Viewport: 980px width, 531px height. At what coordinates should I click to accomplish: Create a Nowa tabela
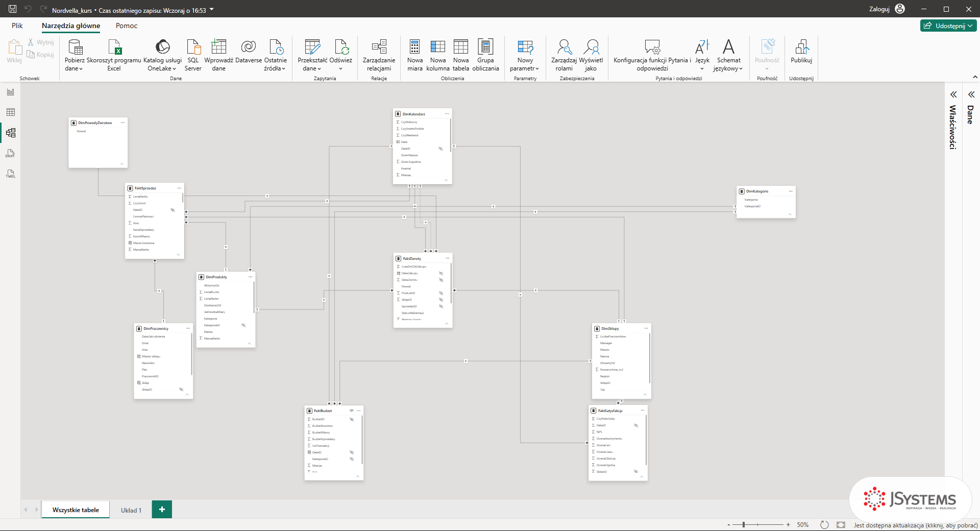click(461, 55)
